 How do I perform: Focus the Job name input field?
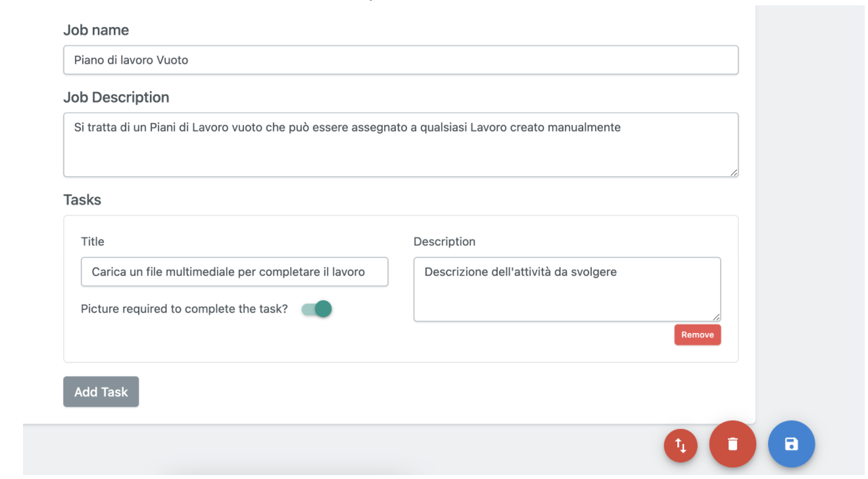coord(400,60)
